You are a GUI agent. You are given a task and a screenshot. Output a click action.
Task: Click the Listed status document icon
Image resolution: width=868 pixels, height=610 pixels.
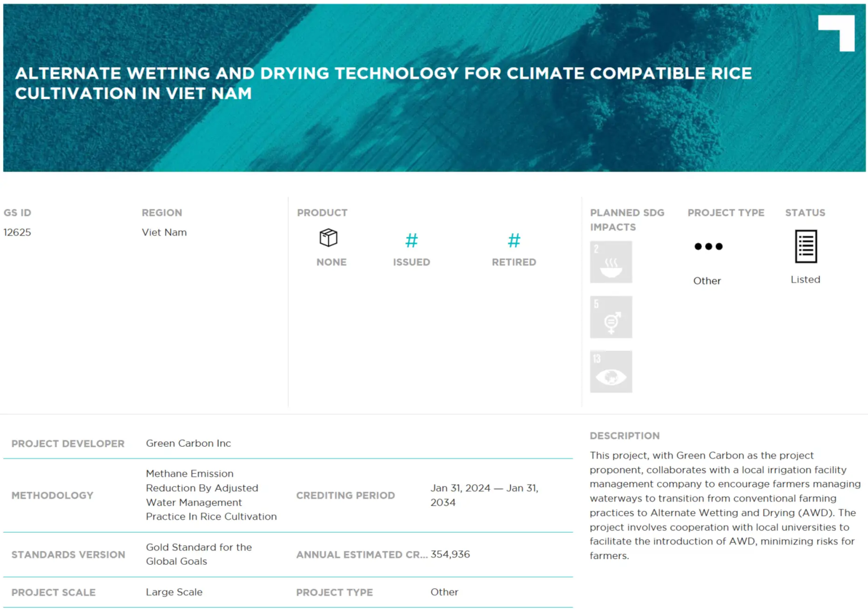[805, 246]
